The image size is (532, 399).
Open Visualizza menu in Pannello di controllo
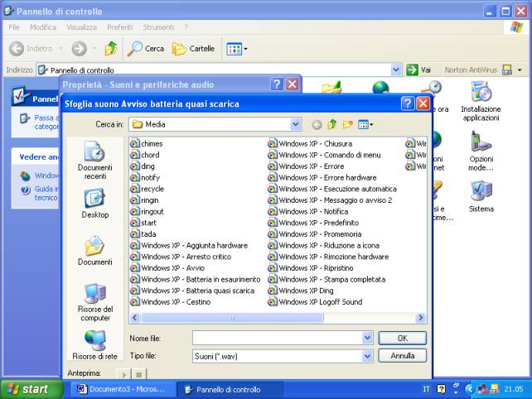(x=81, y=27)
